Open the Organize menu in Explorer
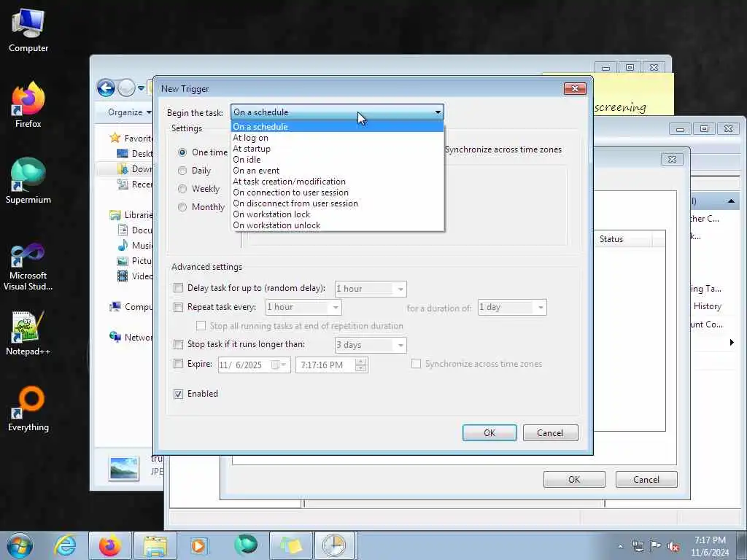This screenshot has height=560, width=747. 129,112
